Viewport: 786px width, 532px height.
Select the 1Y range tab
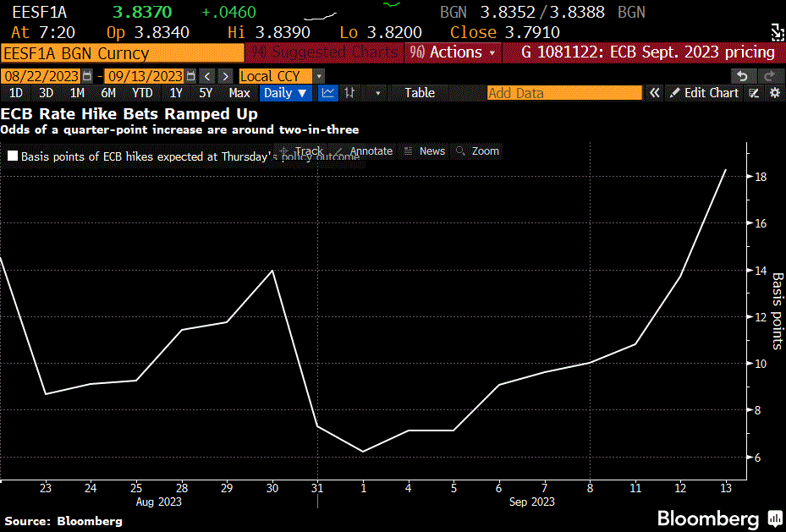[x=176, y=93]
